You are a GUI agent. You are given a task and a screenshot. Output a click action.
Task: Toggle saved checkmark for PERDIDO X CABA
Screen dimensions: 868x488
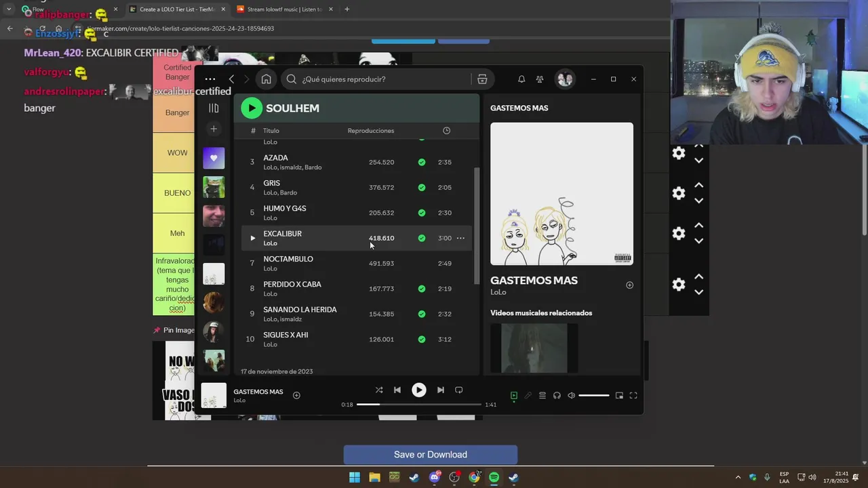422,289
